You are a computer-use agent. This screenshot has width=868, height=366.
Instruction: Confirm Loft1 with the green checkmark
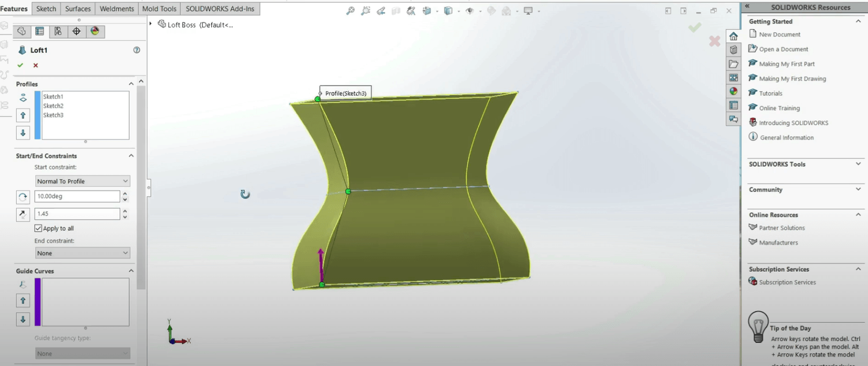click(20, 65)
